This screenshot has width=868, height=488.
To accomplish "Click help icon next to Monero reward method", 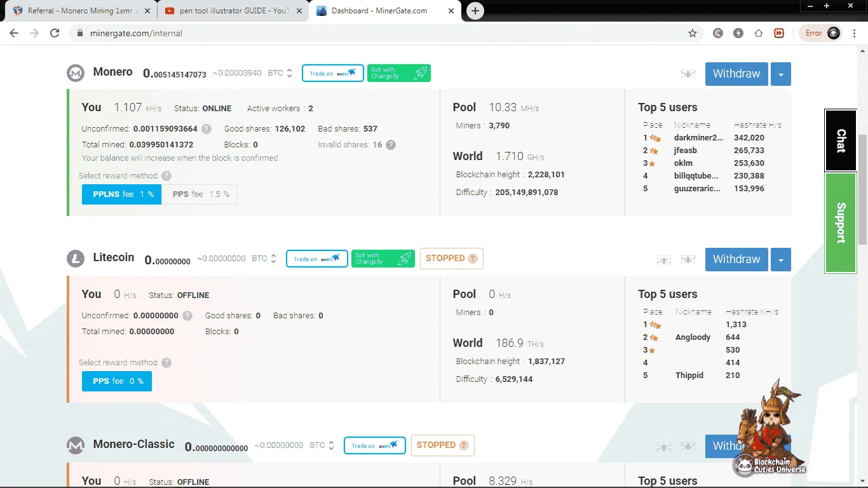I will 166,176.
